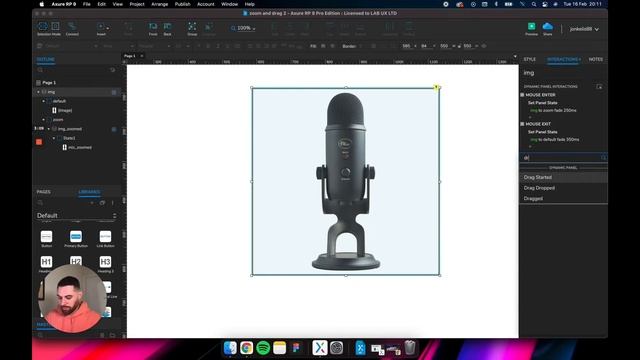Open the Preview button
The height and width of the screenshot is (360, 640).
tap(531, 29)
